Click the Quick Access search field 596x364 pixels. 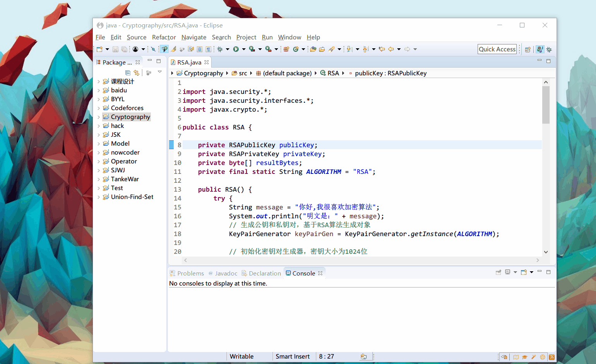click(497, 49)
